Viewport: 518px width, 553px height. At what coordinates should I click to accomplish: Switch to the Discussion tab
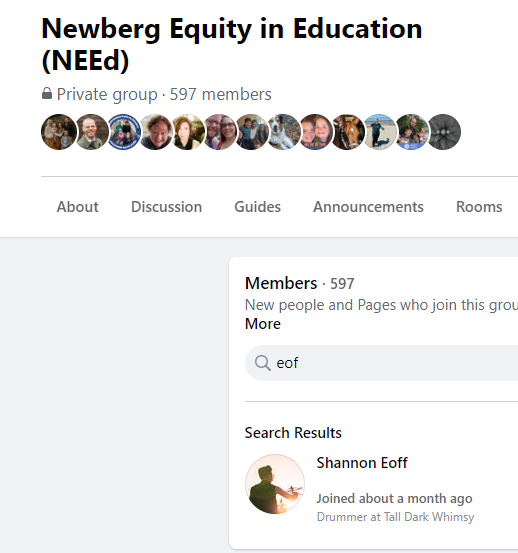click(166, 207)
